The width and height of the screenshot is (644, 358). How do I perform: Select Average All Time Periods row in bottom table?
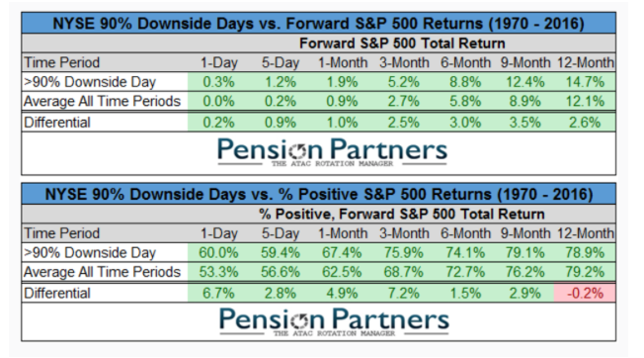tap(319, 272)
